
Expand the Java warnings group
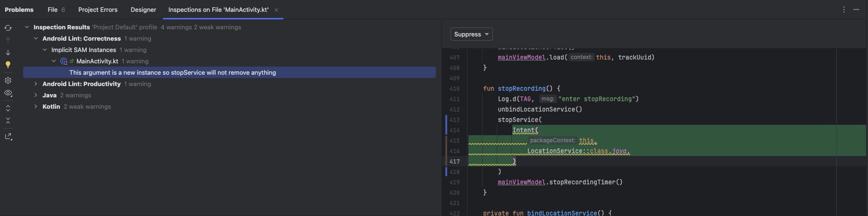point(36,95)
